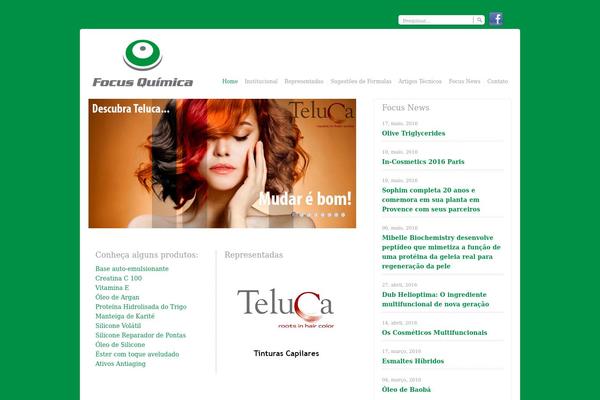This screenshot has width=600, height=400.
Task: Open the Óleo de Silicone link
Action: (x=120, y=344)
